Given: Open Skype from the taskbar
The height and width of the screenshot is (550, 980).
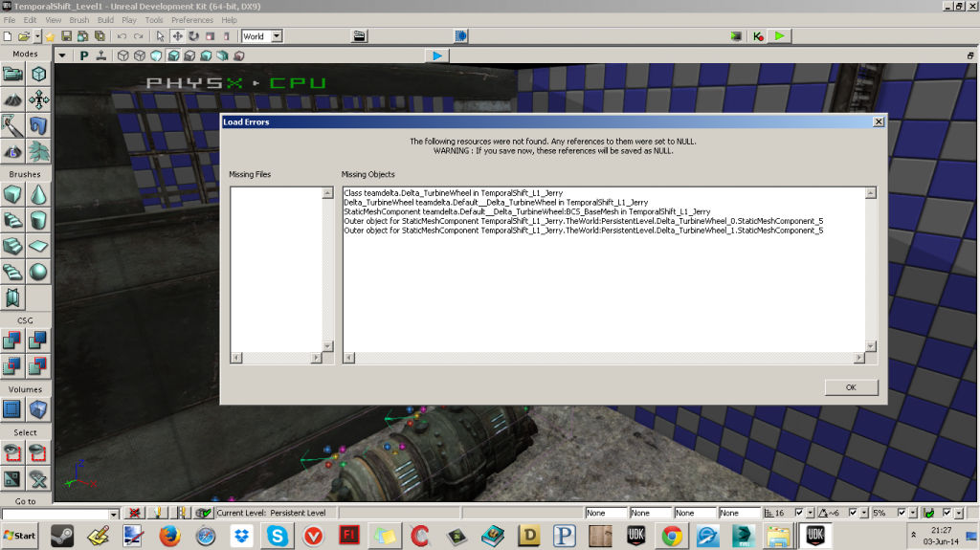Looking at the screenshot, I should 277,536.
